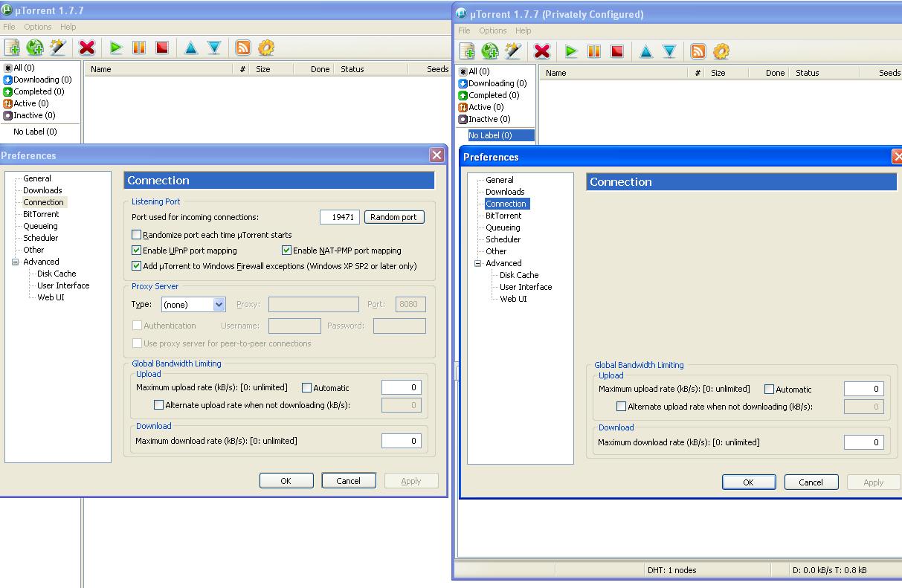902x588 pixels.
Task: Collapse Advanced tree node in right Preferences
Action: pos(478,263)
